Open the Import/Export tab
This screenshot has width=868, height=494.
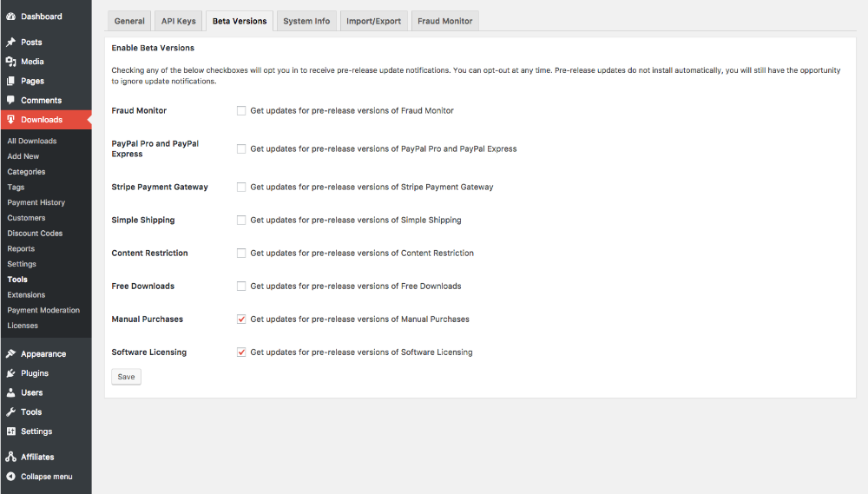click(x=373, y=21)
